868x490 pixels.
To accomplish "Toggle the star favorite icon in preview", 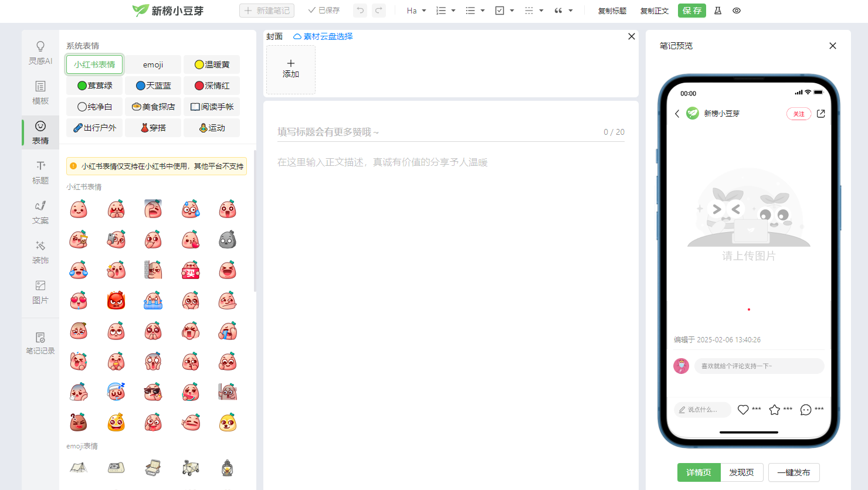I will coord(775,410).
